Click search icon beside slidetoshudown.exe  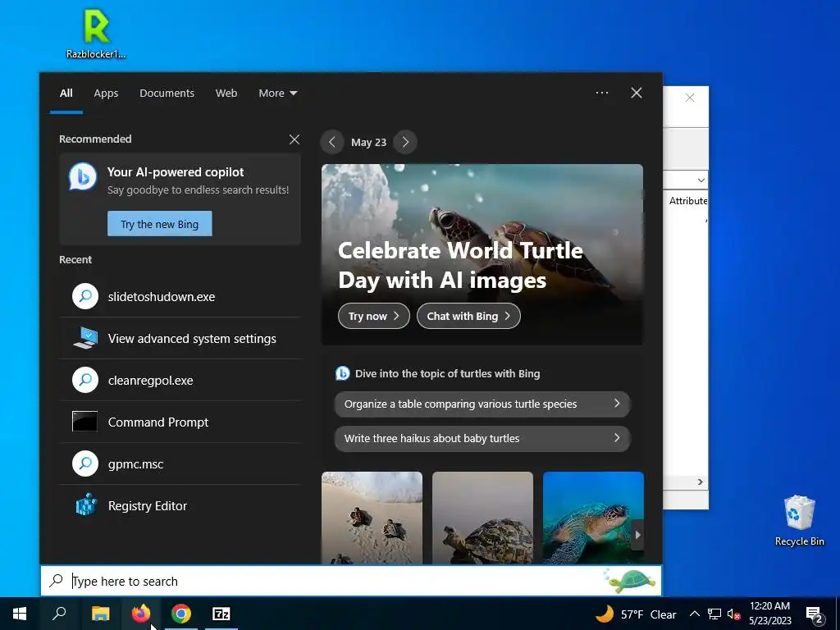85,296
